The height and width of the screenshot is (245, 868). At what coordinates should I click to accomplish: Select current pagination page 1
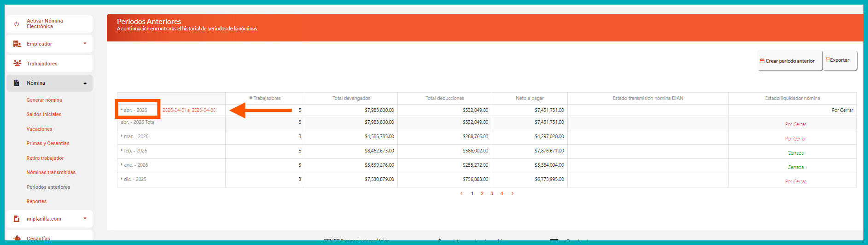coord(472,193)
